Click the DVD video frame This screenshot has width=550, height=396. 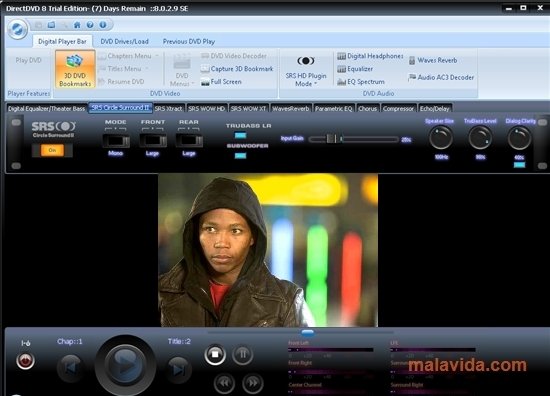pyautogui.click(x=268, y=250)
